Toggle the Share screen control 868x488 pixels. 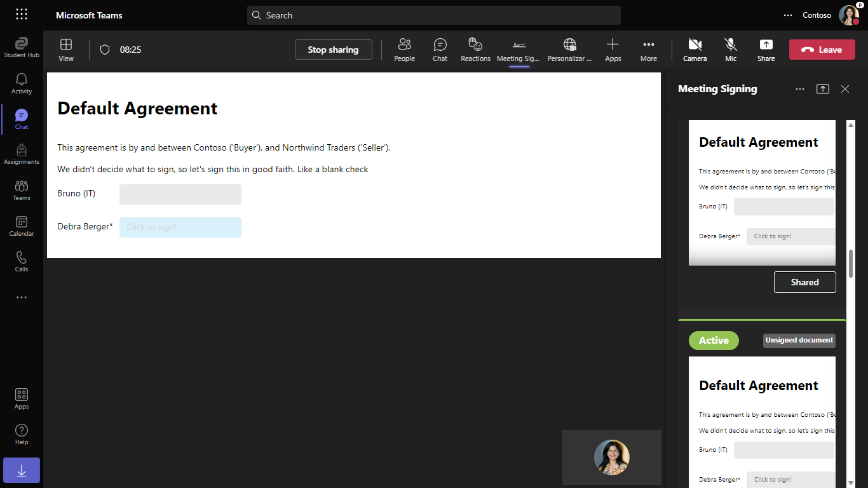[x=766, y=49]
